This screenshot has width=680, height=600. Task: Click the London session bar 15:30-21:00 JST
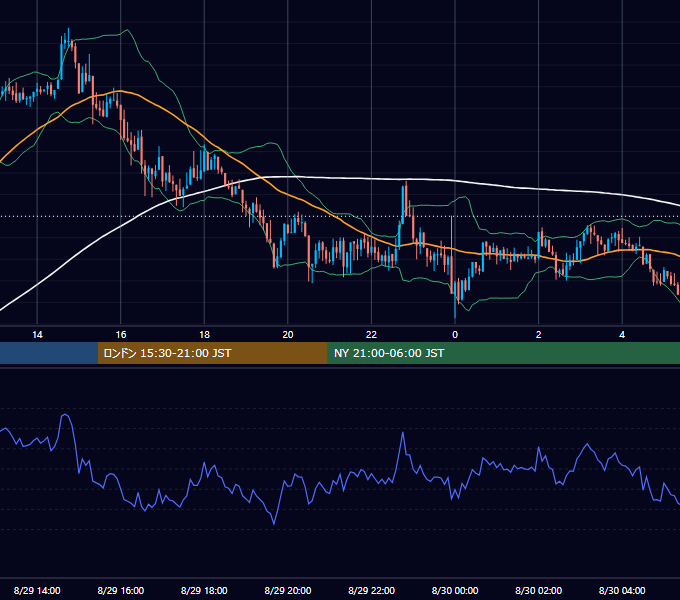(x=212, y=353)
